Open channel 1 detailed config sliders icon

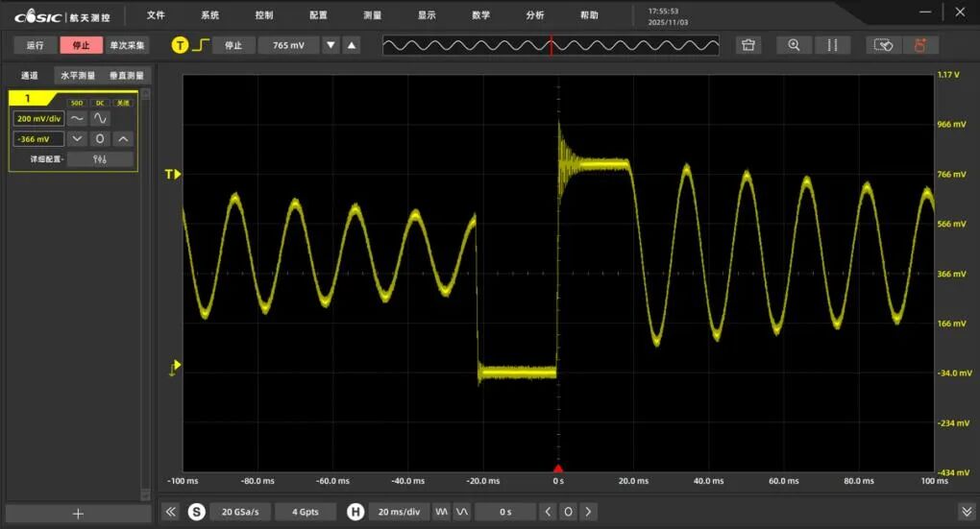tap(100, 159)
